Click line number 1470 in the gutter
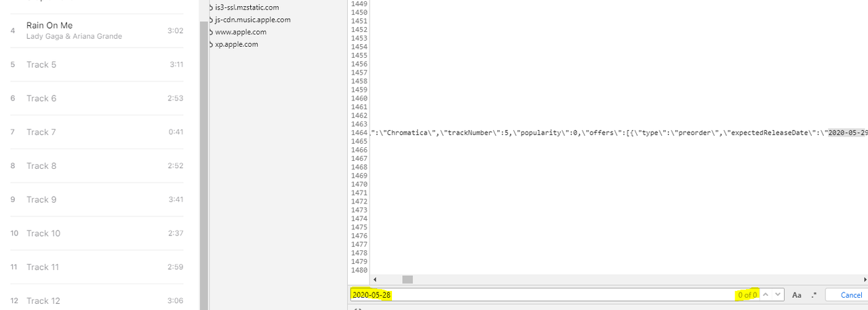The image size is (868, 310). coord(359,184)
